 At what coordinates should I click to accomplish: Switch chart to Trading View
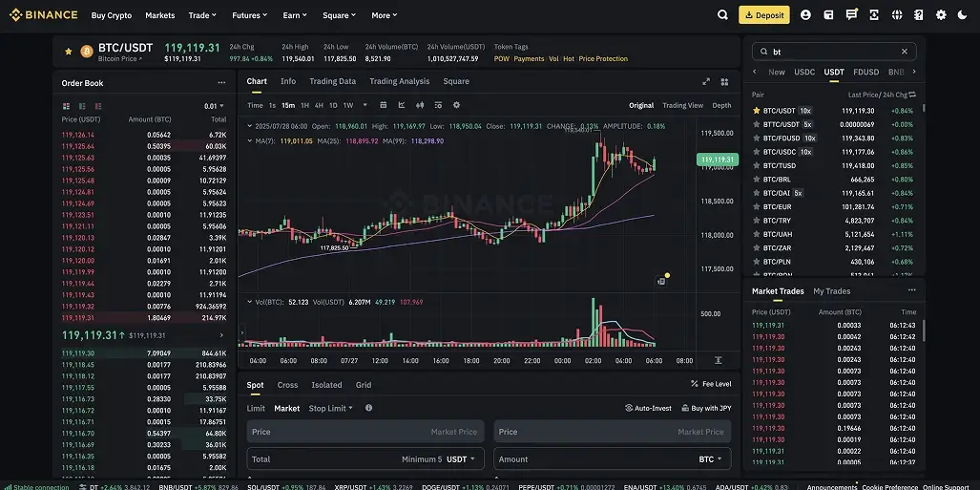(x=682, y=105)
